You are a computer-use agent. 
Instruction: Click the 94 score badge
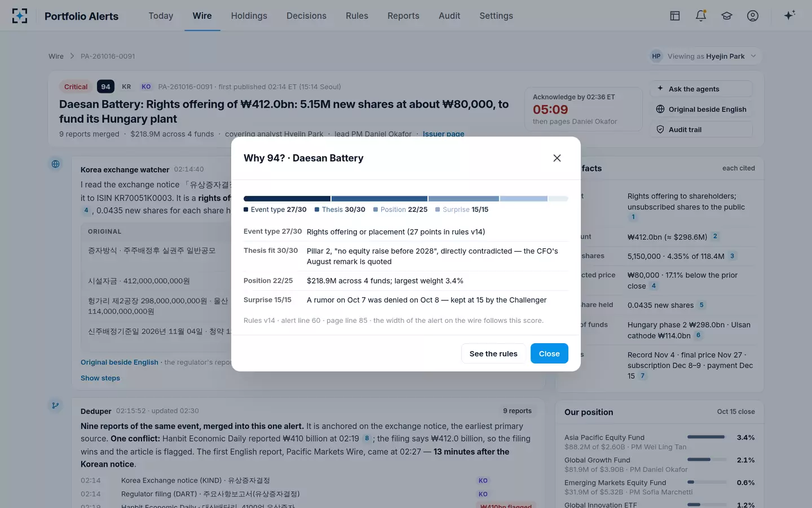105,86
